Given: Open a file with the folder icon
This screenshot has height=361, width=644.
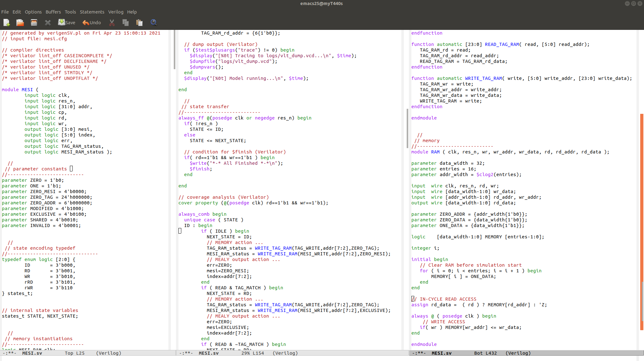Looking at the screenshot, I should coord(20,22).
